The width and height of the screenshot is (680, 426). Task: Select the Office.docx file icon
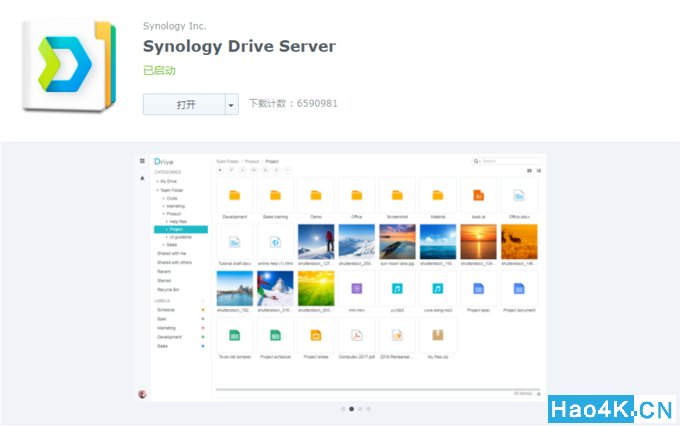519,196
